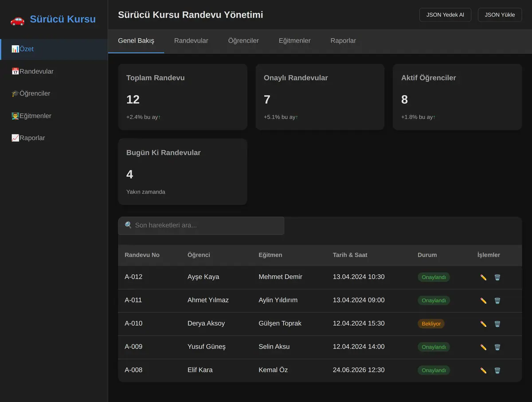
Task: Select the Bugün Ki Randevular card
Action: click(x=183, y=172)
